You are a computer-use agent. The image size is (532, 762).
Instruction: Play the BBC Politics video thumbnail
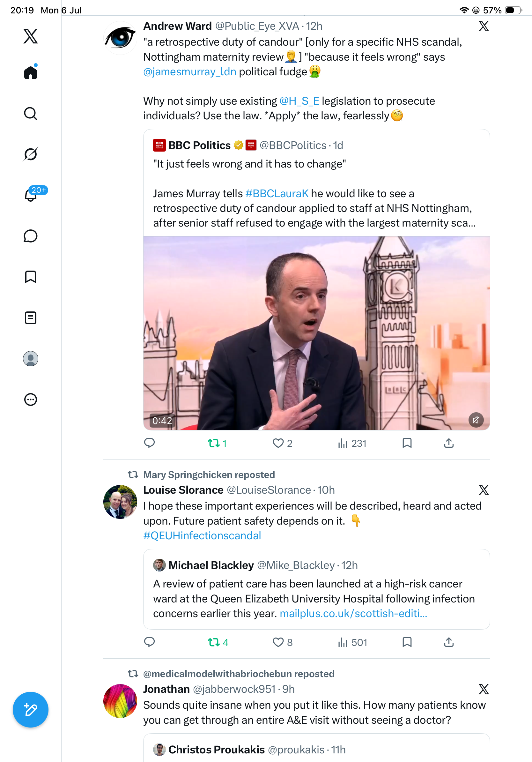coord(316,333)
